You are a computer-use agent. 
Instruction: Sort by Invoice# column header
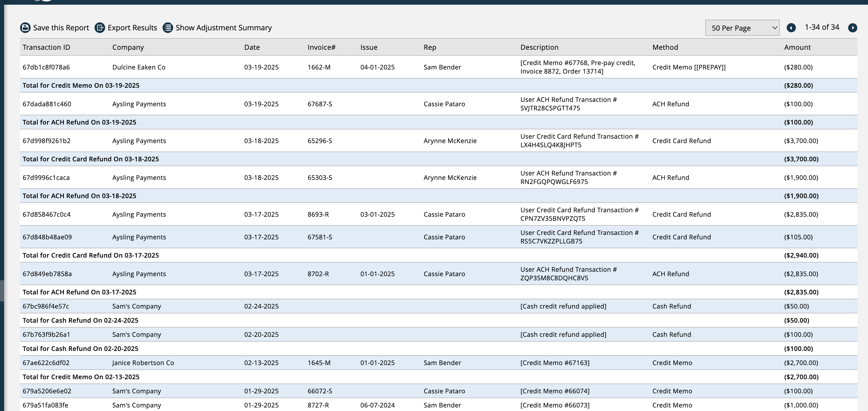(x=322, y=47)
